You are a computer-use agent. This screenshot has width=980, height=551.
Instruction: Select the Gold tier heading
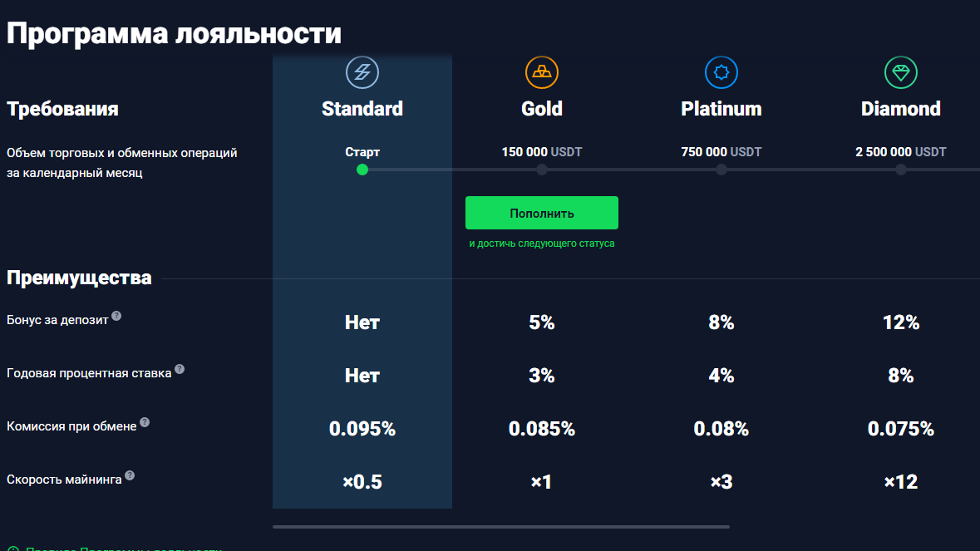(x=541, y=109)
